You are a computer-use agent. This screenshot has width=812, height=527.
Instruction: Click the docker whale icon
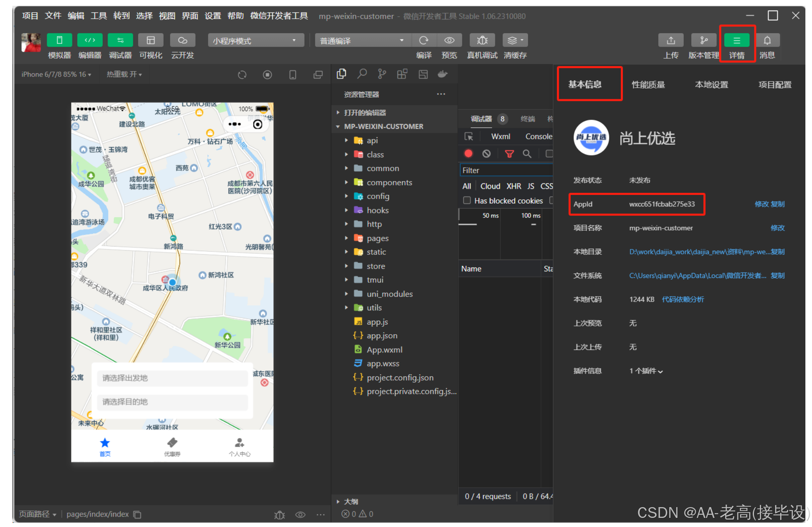[x=443, y=74]
